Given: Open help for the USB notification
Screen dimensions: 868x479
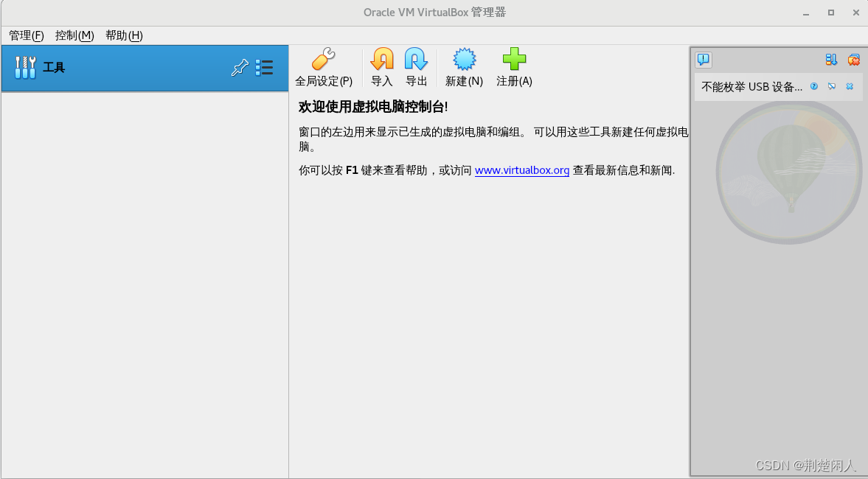Looking at the screenshot, I should 813,86.
